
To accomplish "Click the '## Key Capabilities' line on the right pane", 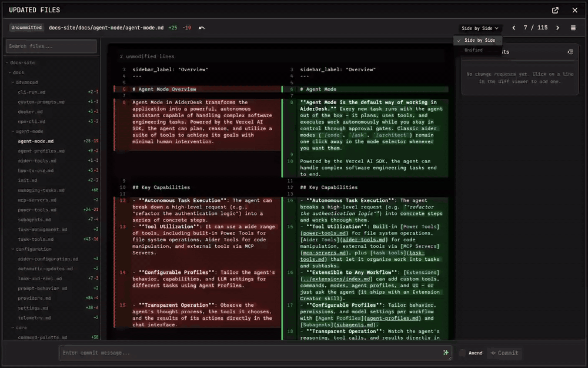I will coord(329,187).
